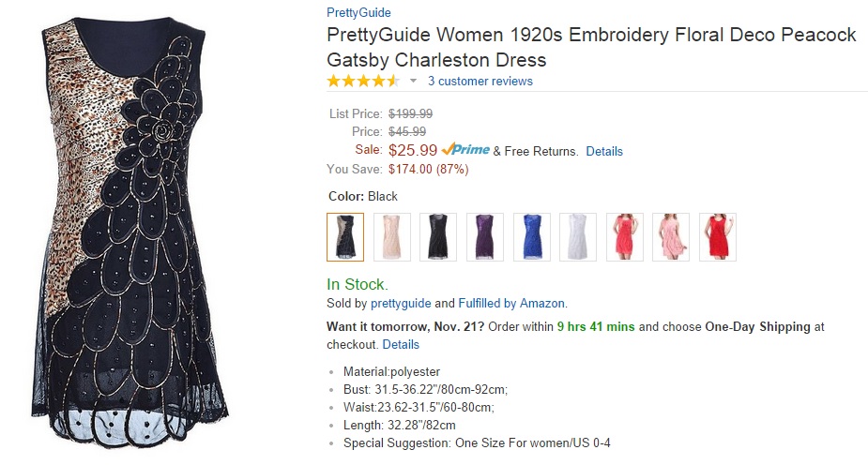Click the star rating icons
868x465 pixels.
coord(363,82)
